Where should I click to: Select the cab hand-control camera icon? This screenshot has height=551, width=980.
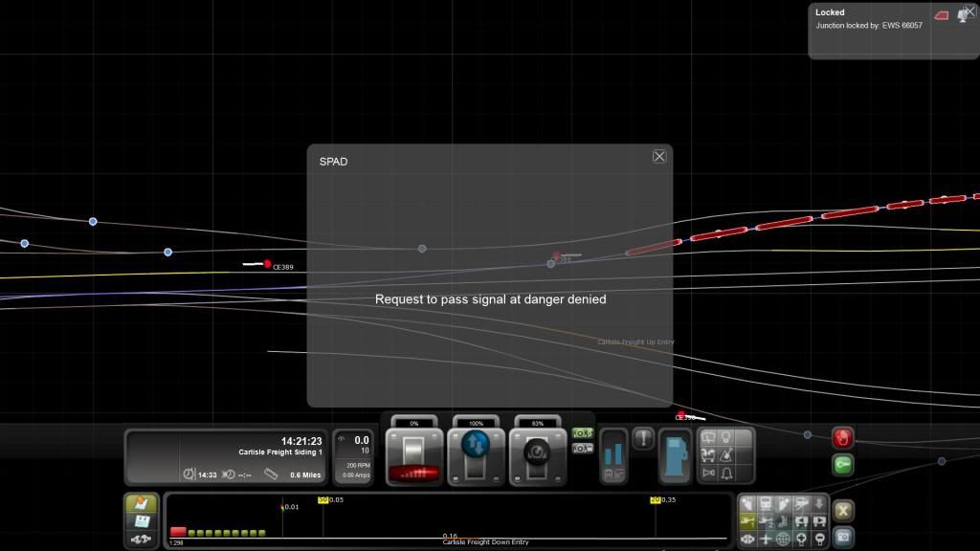(746, 503)
